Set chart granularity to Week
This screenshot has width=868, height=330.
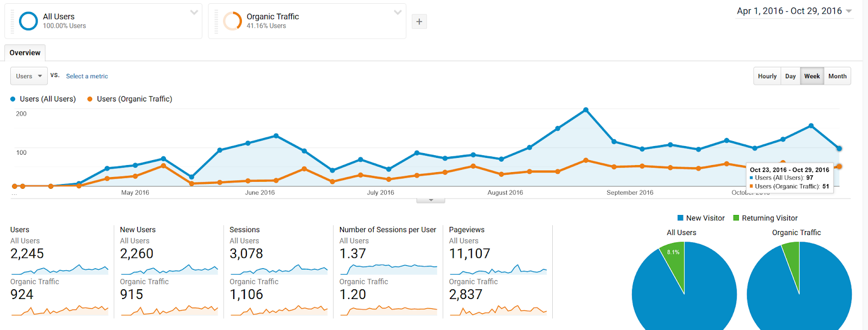pyautogui.click(x=812, y=76)
